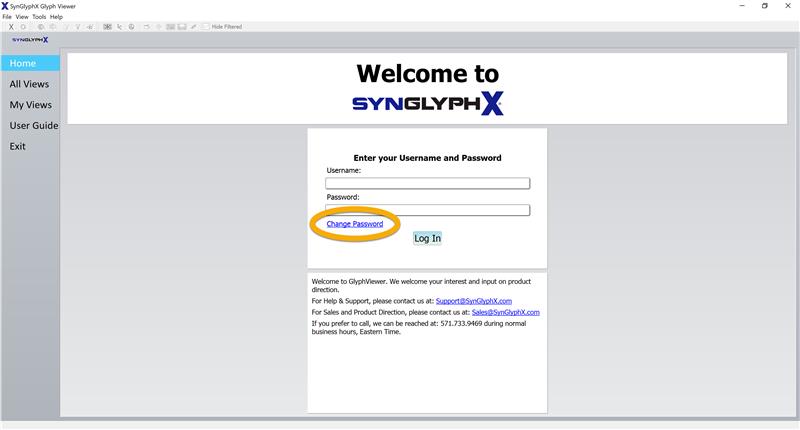
Task: Open the Tools menu
Action: coord(39,17)
